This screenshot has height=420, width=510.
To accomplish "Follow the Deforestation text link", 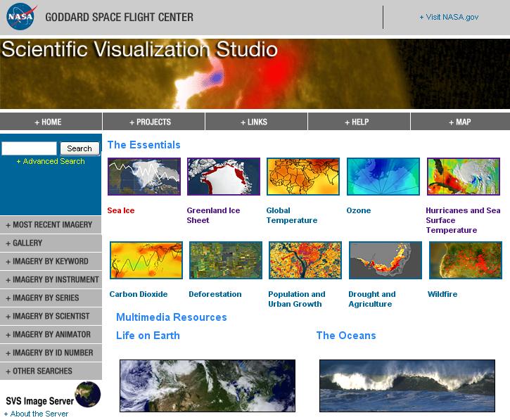I will pyautogui.click(x=215, y=294).
